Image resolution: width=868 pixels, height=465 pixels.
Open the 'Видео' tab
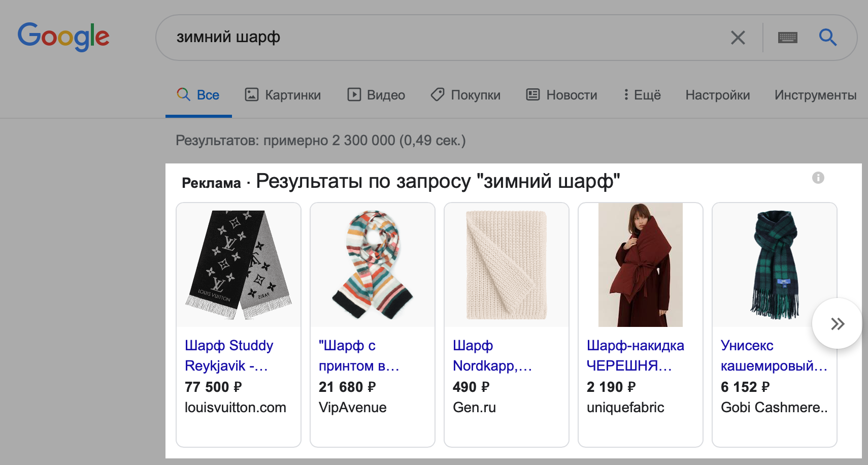pyautogui.click(x=376, y=95)
